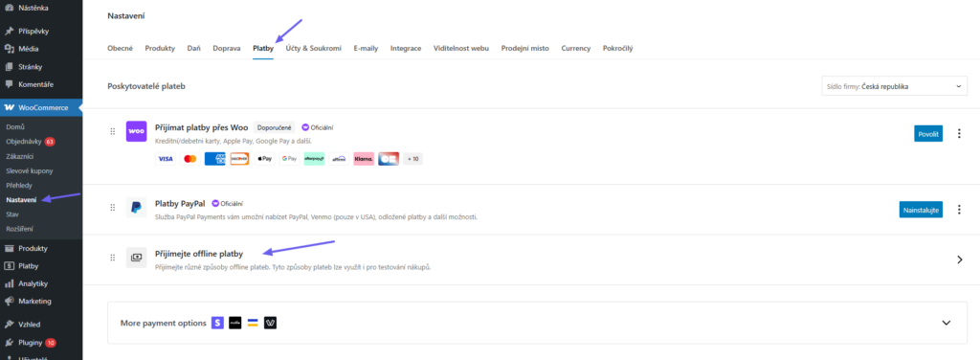Open the Doprava settings tab
This screenshot has width=980, height=360.
[x=226, y=48]
